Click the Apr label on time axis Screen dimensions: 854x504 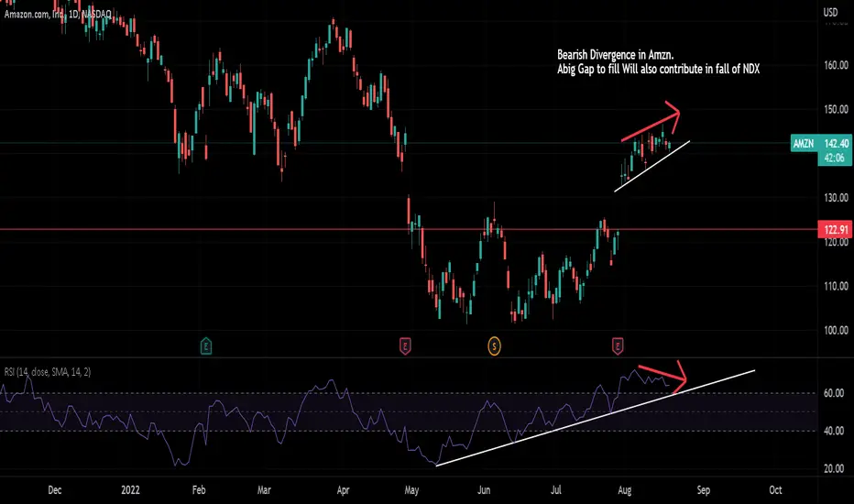point(343,490)
